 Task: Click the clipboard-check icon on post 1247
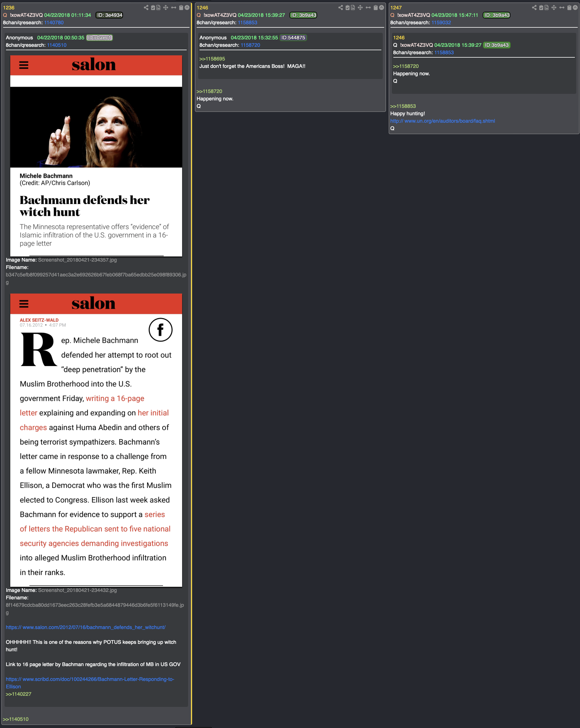pos(541,7)
